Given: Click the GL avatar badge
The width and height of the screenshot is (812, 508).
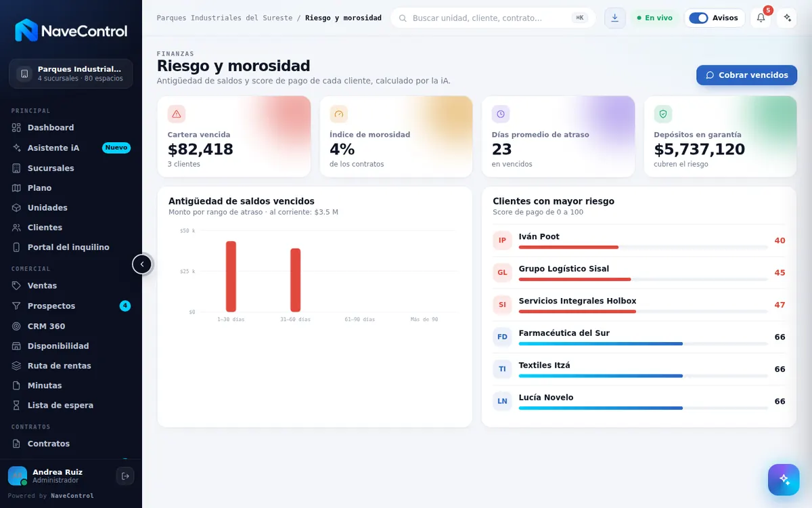Looking at the screenshot, I should 502,273.
